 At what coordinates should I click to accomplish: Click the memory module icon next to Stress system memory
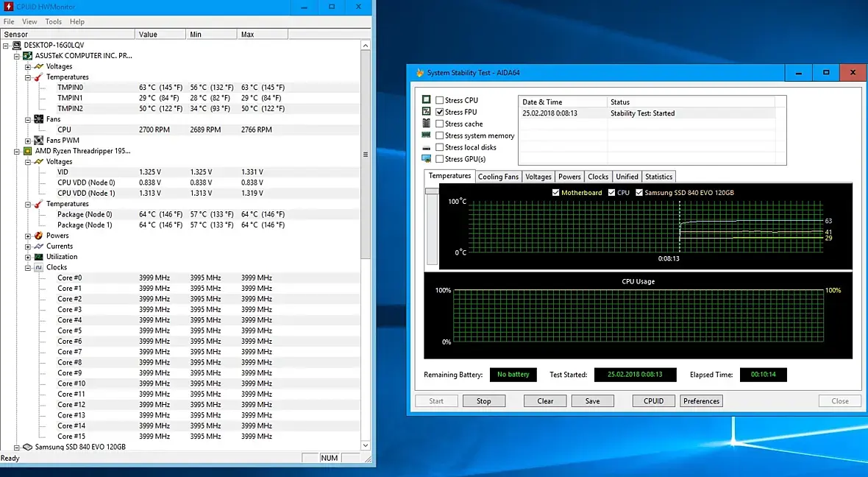(426, 135)
